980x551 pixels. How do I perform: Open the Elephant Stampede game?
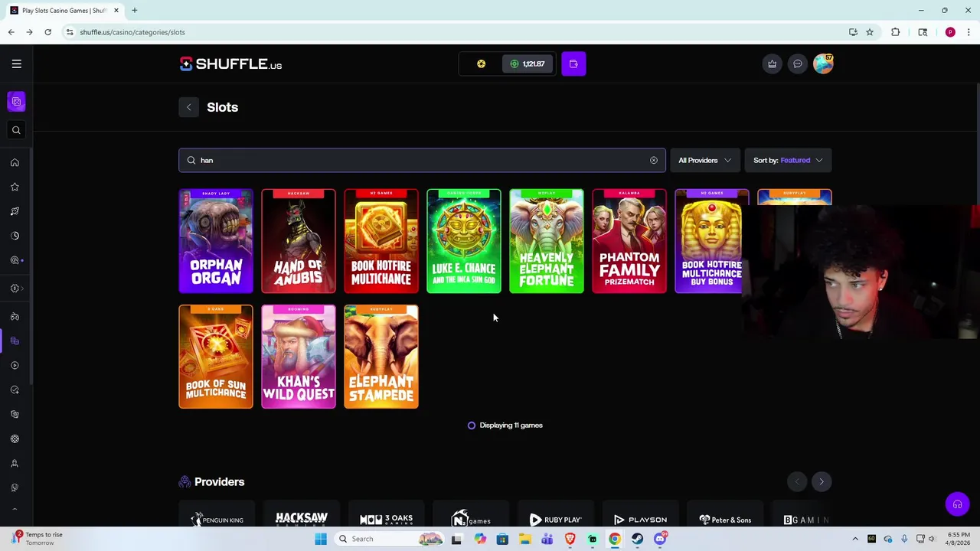coord(381,357)
